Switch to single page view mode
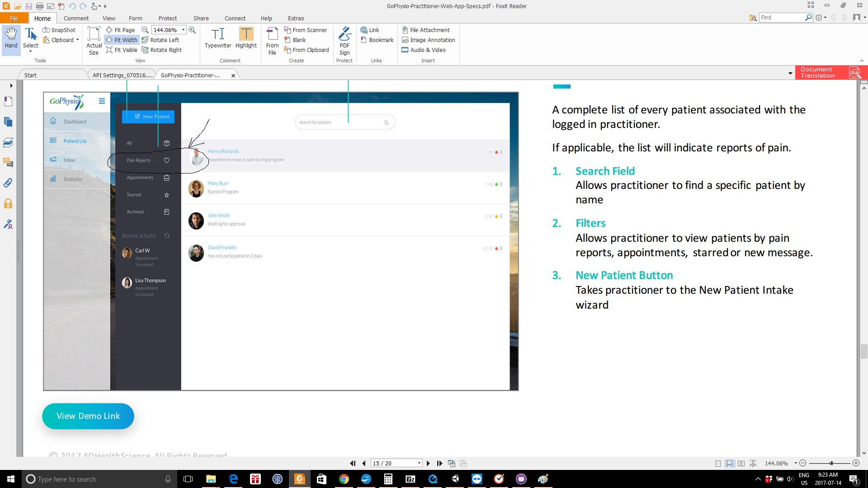 coord(718,464)
